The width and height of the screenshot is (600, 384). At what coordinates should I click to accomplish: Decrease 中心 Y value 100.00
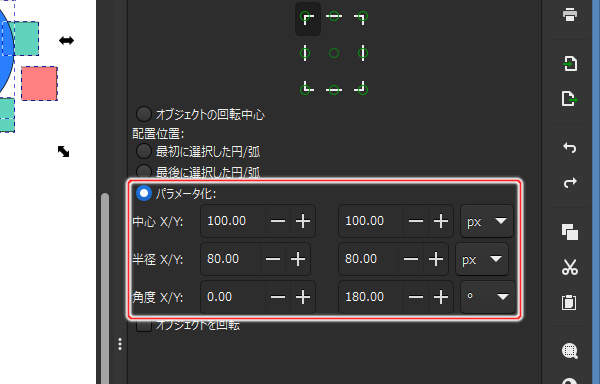point(416,221)
